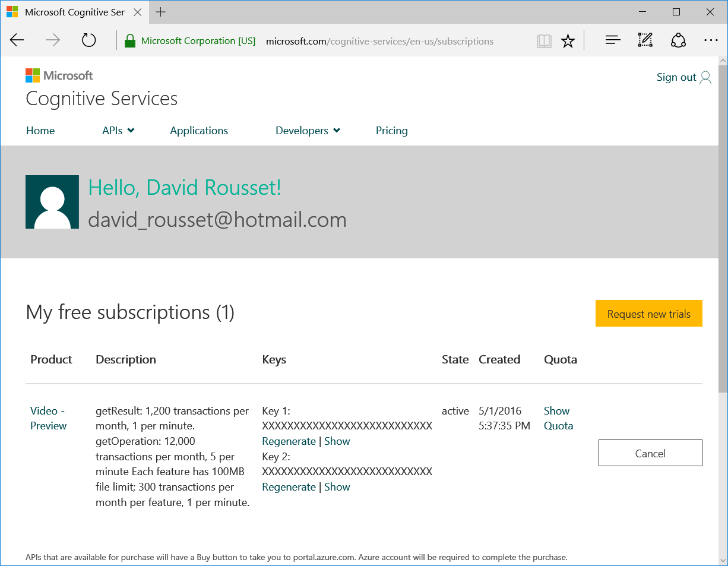
Task: Click the 'Hello, David Rousset!' greeting
Action: [185, 188]
